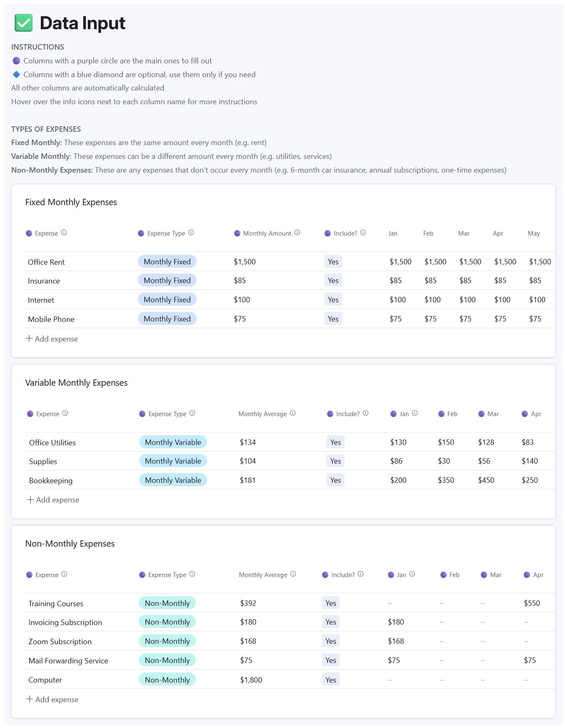Click info icon beside Non-Monthly Expense header
565x728 pixels.
coord(64,574)
